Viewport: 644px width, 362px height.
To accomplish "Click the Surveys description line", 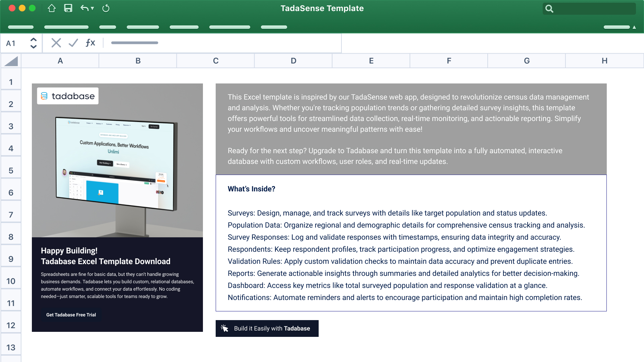I will tap(387, 213).
